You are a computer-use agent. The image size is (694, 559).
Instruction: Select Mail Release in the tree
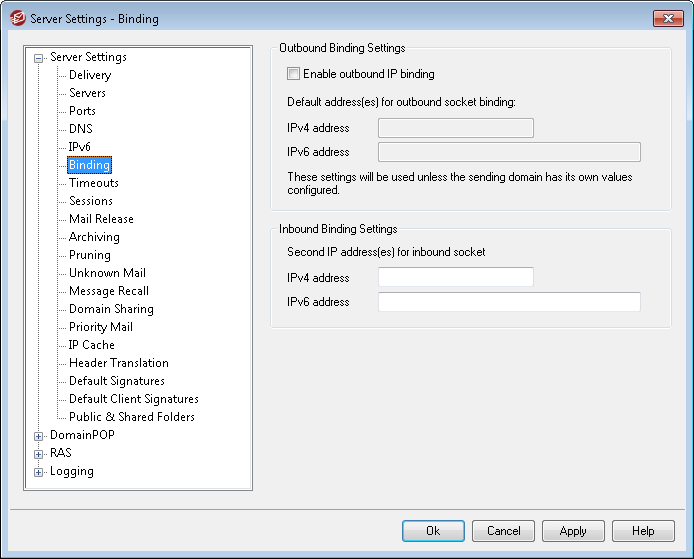101,219
